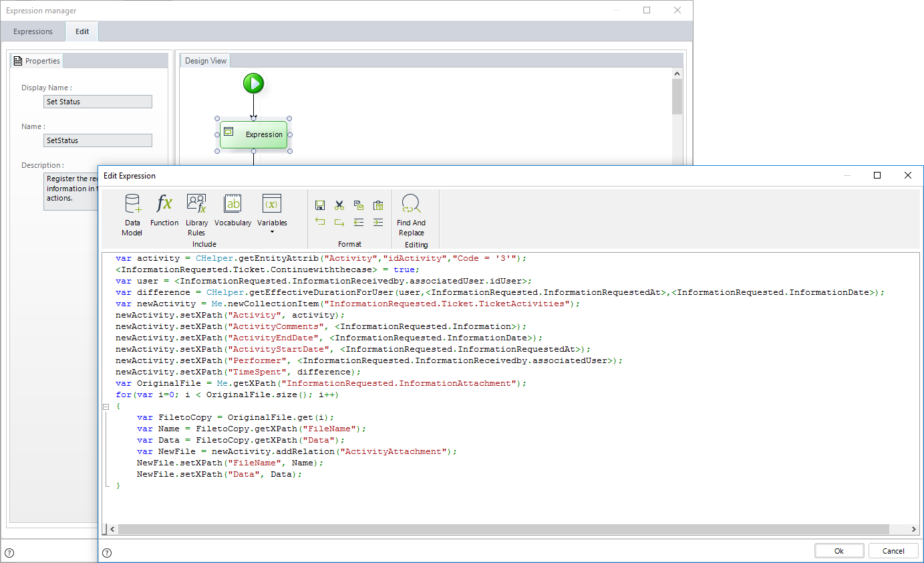Collapse the for-loop code block
The image size is (924, 563).
106,407
